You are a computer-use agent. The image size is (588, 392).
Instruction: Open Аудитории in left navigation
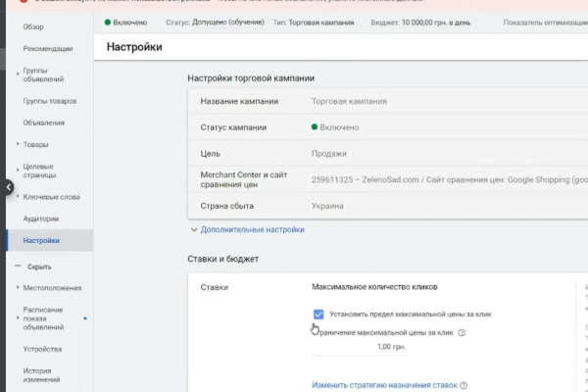point(41,219)
